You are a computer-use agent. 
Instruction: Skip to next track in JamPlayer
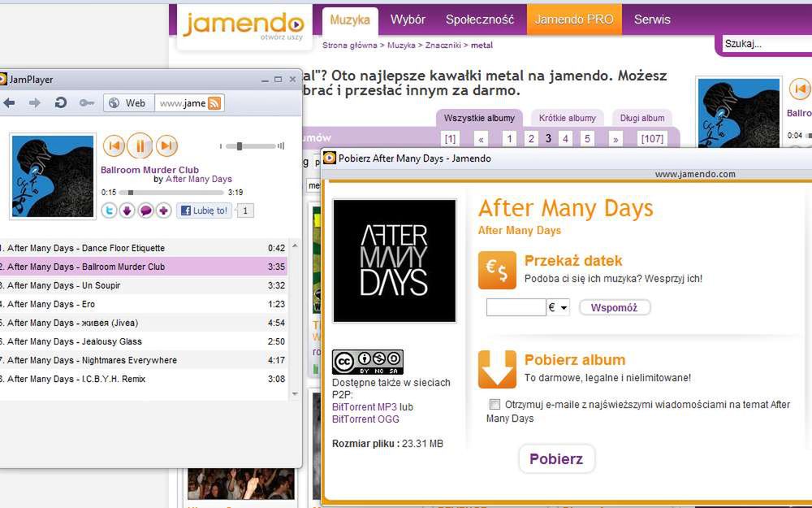(166, 145)
